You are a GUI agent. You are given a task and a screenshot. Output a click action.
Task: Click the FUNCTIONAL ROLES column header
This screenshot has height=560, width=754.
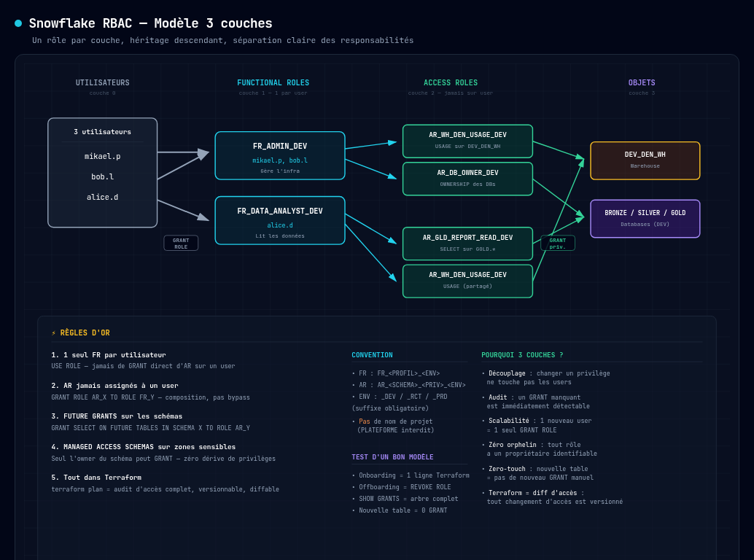click(273, 82)
